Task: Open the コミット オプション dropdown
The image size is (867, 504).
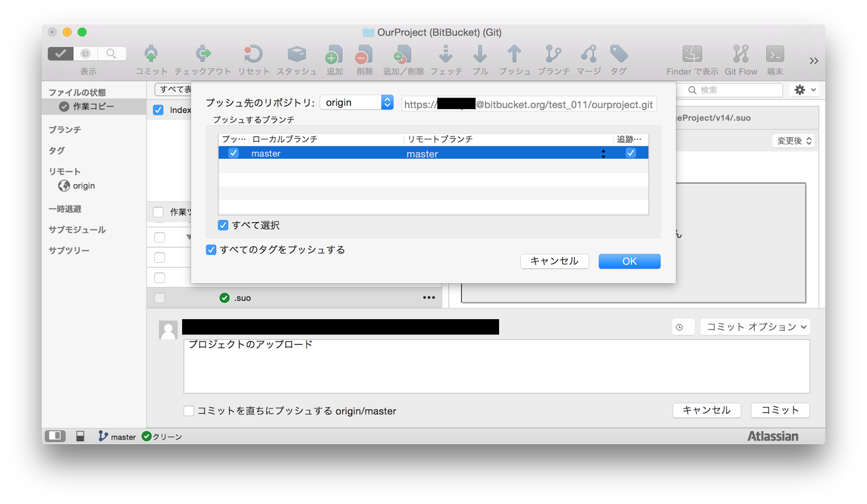Action: pos(755,327)
